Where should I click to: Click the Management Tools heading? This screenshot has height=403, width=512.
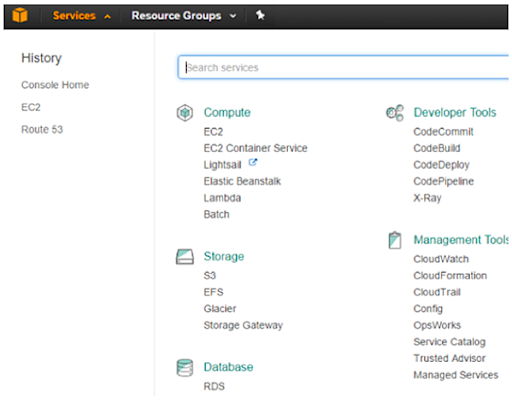(x=461, y=240)
